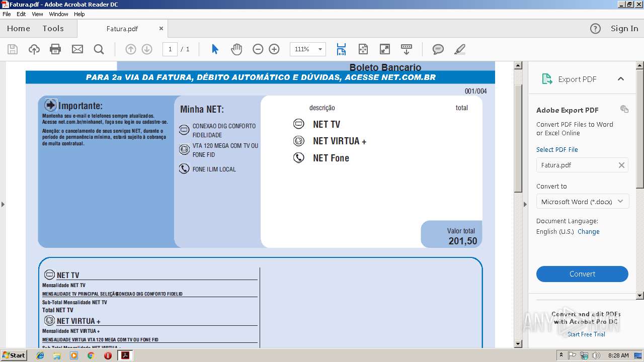Zoom in with plus icon
This screenshot has height=362, width=644.
tap(274, 49)
